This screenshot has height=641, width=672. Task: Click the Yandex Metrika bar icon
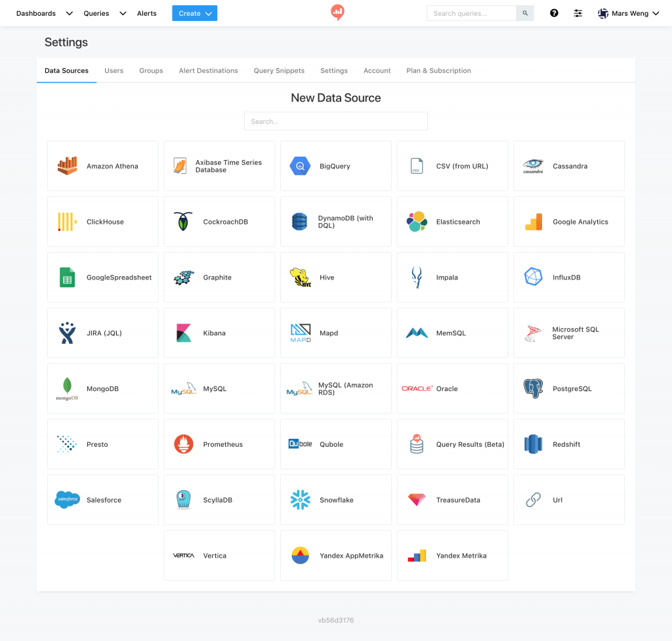tap(417, 556)
